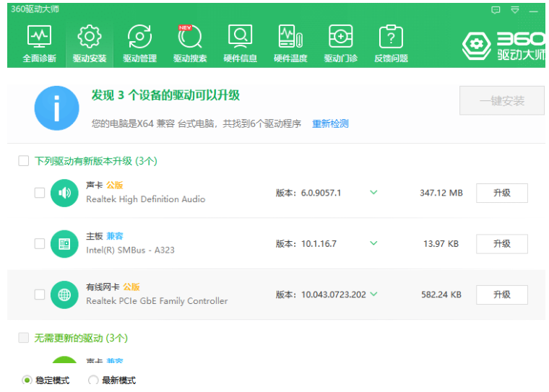This screenshot has width=549, height=392.
Task: Minimize the 360驱动大师 window
Action: tap(533, 11)
